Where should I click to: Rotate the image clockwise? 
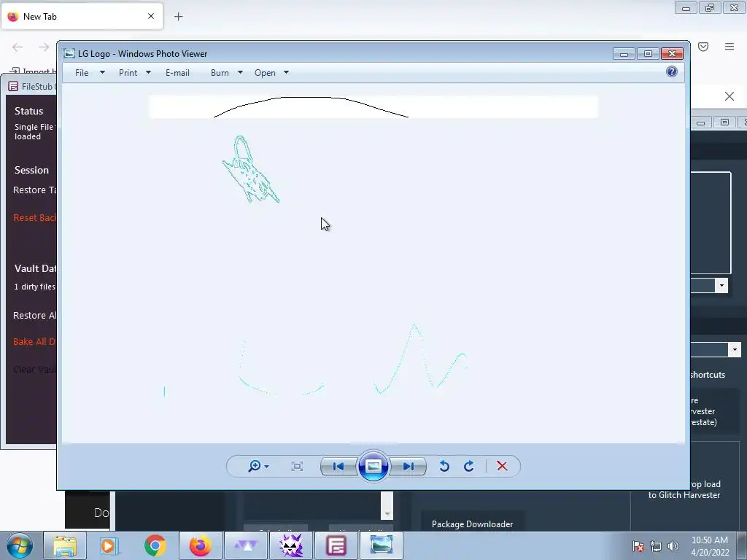point(469,466)
